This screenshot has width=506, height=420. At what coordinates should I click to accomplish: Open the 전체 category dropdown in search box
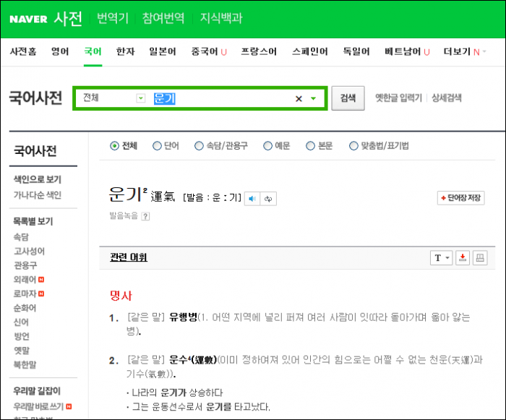pos(141,98)
